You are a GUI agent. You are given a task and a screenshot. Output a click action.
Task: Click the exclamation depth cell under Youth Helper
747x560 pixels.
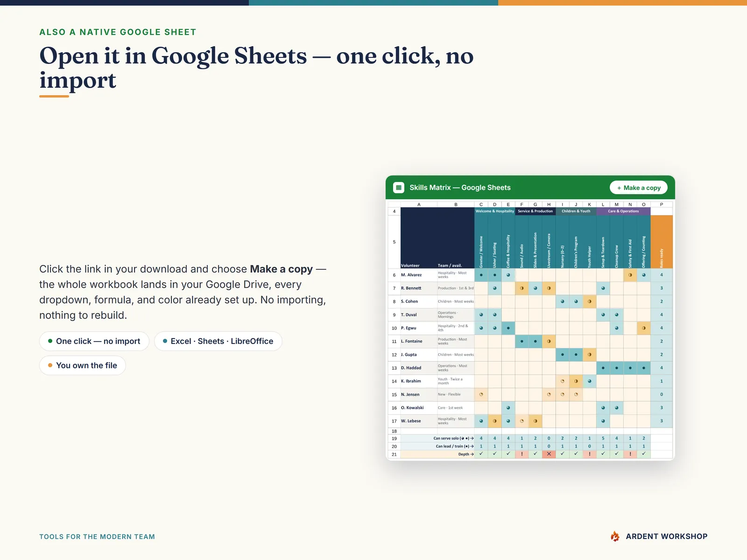[x=589, y=455]
